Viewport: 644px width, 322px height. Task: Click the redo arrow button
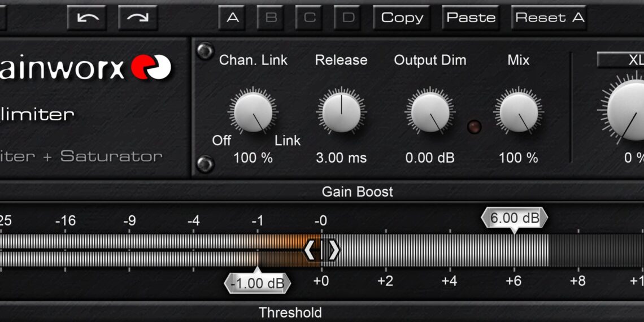click(137, 18)
